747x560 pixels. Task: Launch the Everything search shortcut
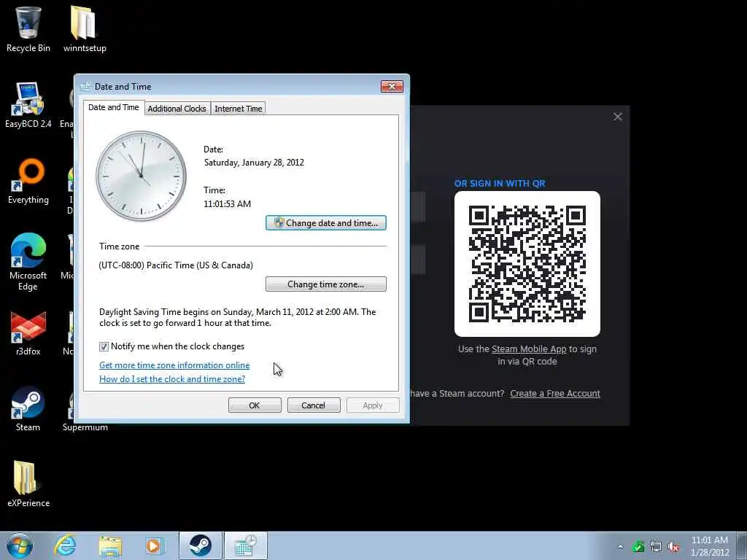(28, 181)
